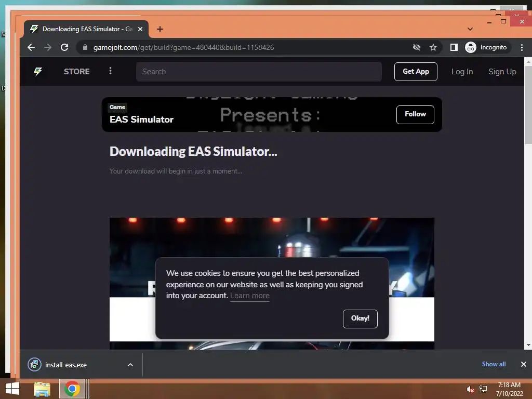The height and width of the screenshot is (399, 532).
Task: Open the Log In page
Action: click(x=462, y=72)
